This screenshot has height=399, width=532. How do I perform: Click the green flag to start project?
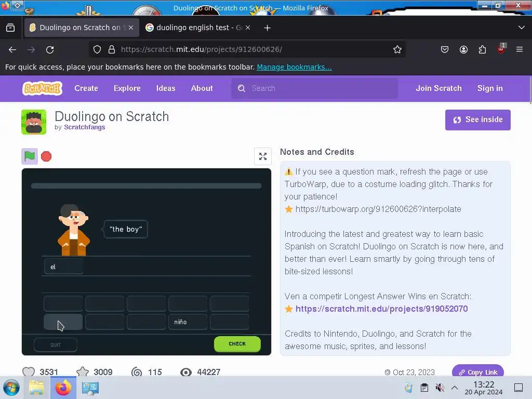(30, 156)
